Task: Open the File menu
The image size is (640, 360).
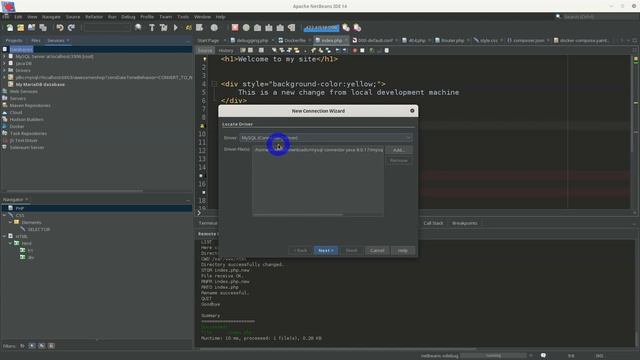Action: (6, 17)
